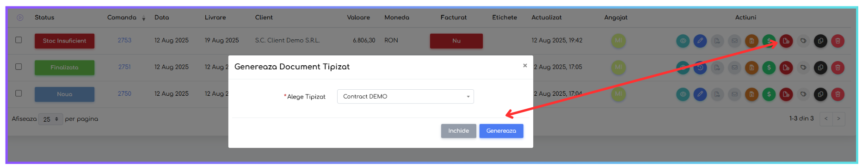The height and width of the screenshot is (167, 868).
Task: Open order link 2750
Action: pyautogui.click(x=124, y=93)
